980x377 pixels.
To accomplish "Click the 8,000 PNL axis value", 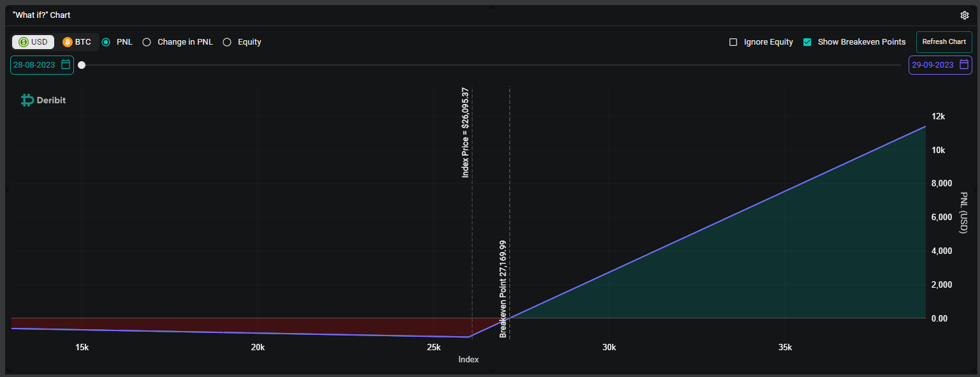I will (942, 184).
